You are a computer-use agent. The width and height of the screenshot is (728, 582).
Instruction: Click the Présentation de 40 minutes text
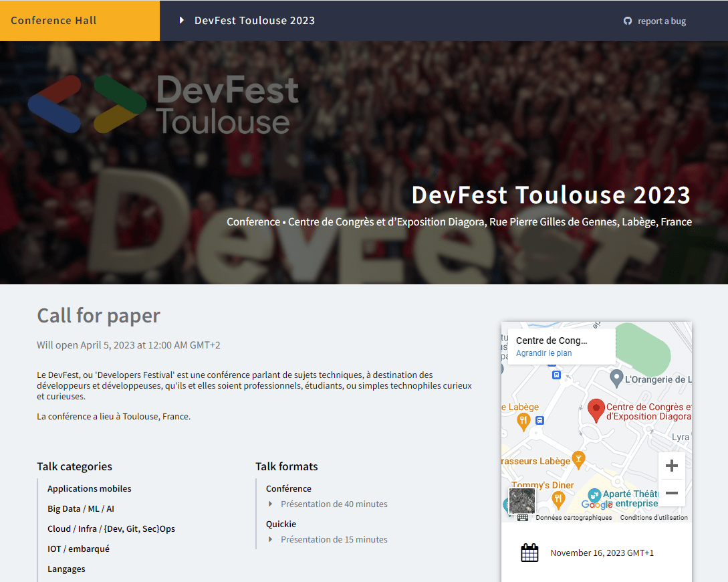tap(334, 504)
